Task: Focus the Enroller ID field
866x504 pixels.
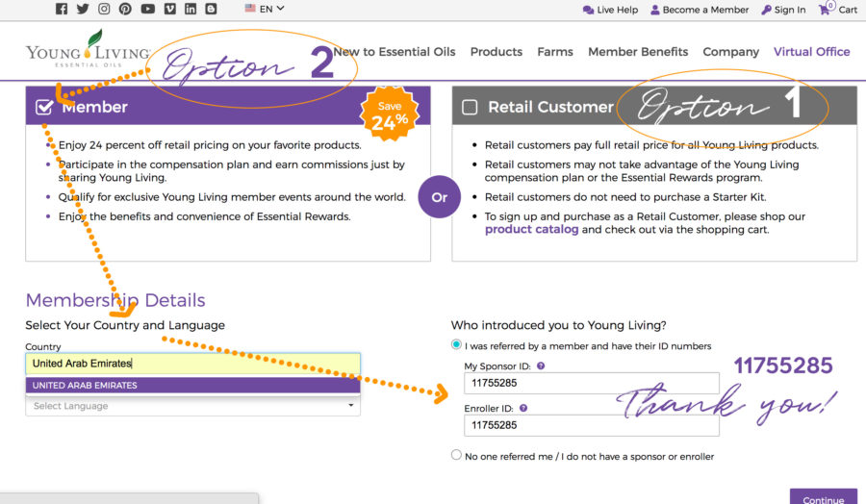Action: point(592,425)
